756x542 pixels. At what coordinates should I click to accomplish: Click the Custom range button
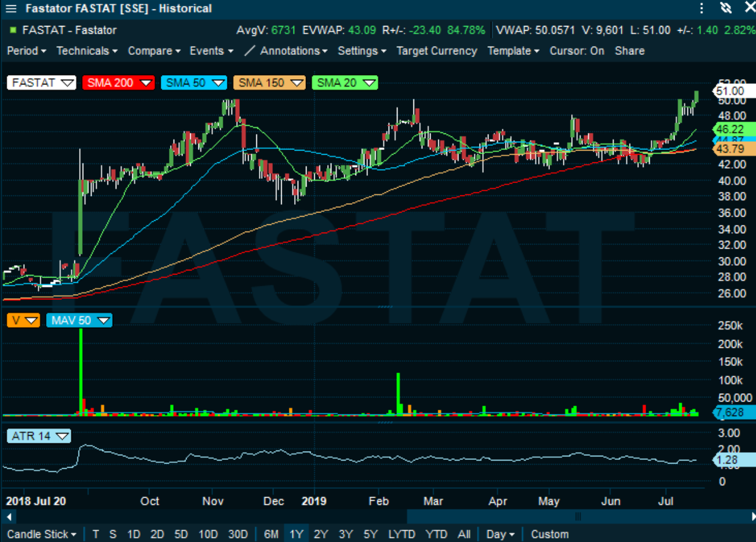click(x=549, y=534)
